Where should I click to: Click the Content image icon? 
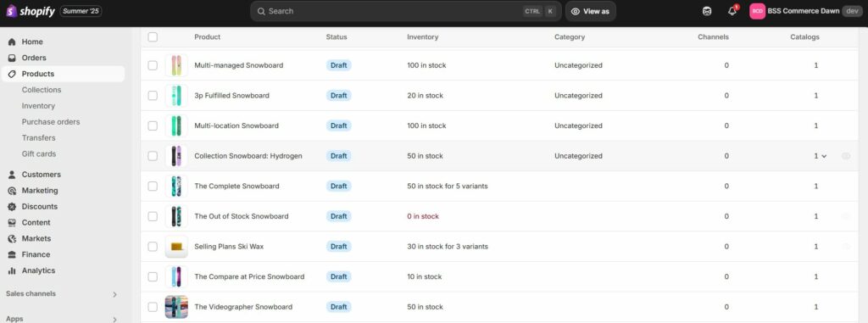click(x=12, y=223)
